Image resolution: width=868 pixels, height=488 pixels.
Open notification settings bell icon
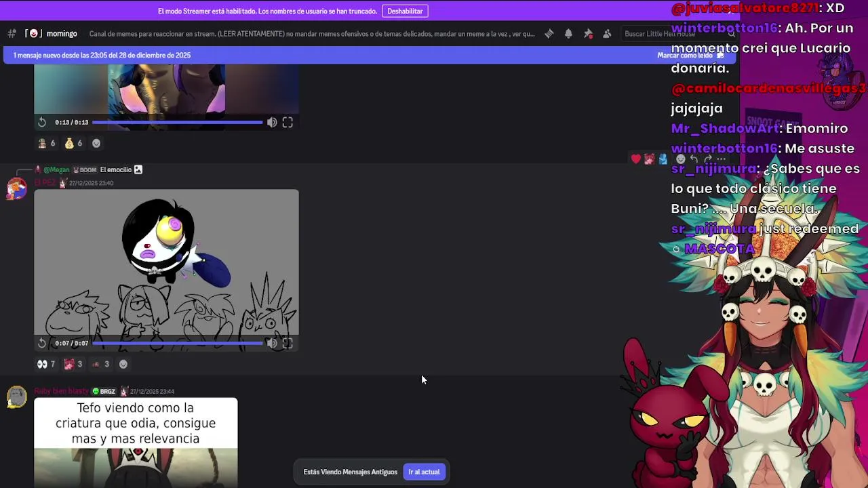[x=568, y=34]
